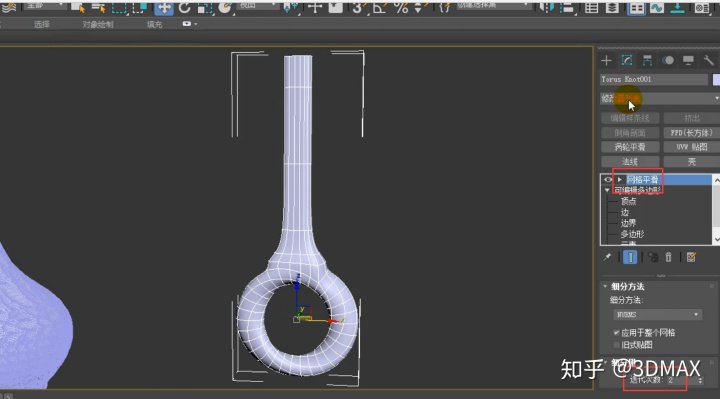Collapse the 可编辑多边形 stack entry
The width and height of the screenshot is (720, 399).
[x=607, y=190]
